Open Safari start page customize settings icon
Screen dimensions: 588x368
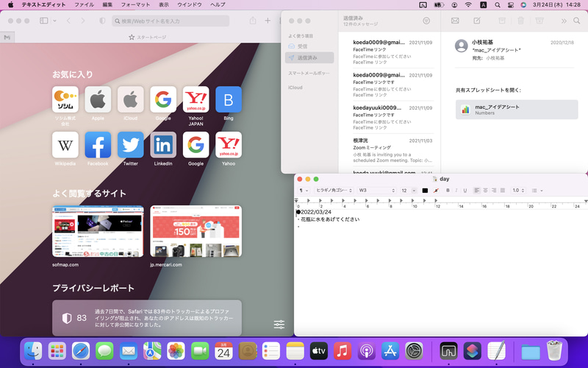[x=279, y=325]
